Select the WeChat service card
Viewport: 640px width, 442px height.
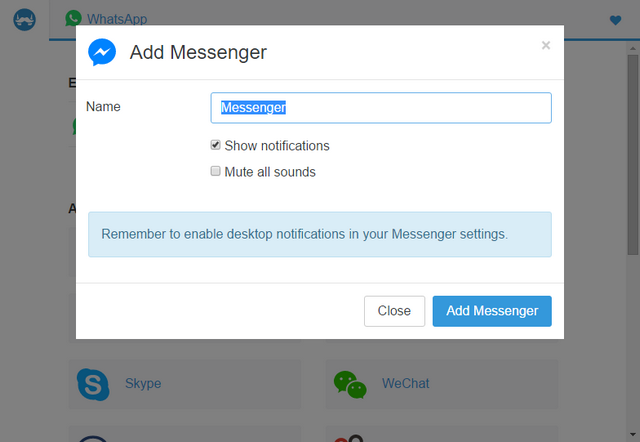pos(442,384)
